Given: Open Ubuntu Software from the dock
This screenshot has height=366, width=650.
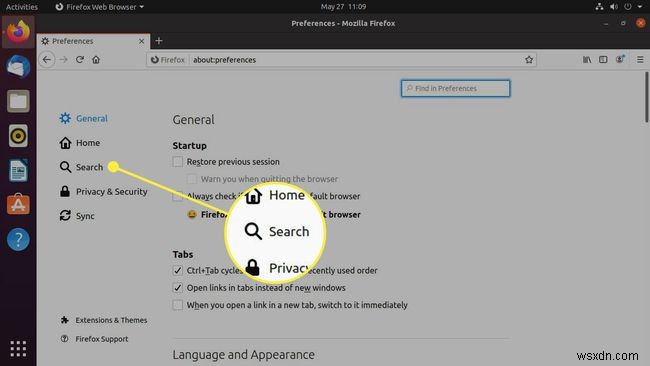Looking at the screenshot, I should pos(18,205).
